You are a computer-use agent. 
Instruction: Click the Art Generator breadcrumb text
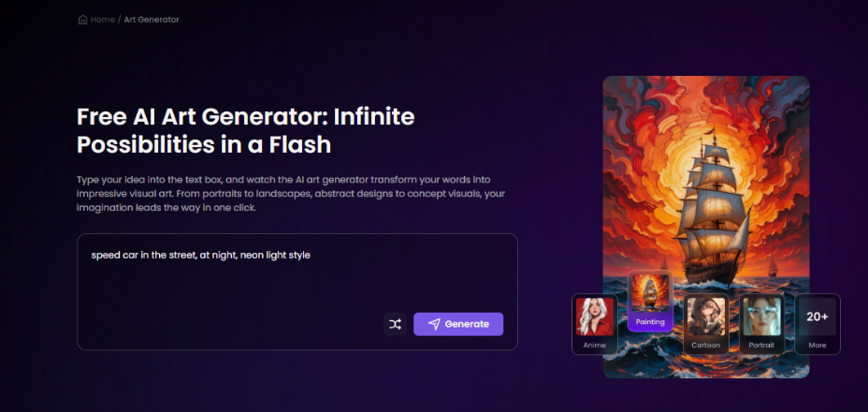152,20
